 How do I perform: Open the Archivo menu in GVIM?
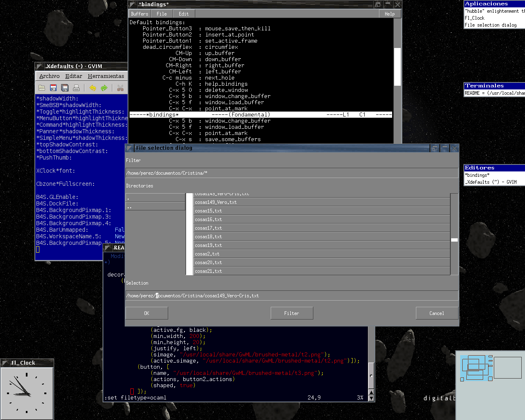coord(49,76)
